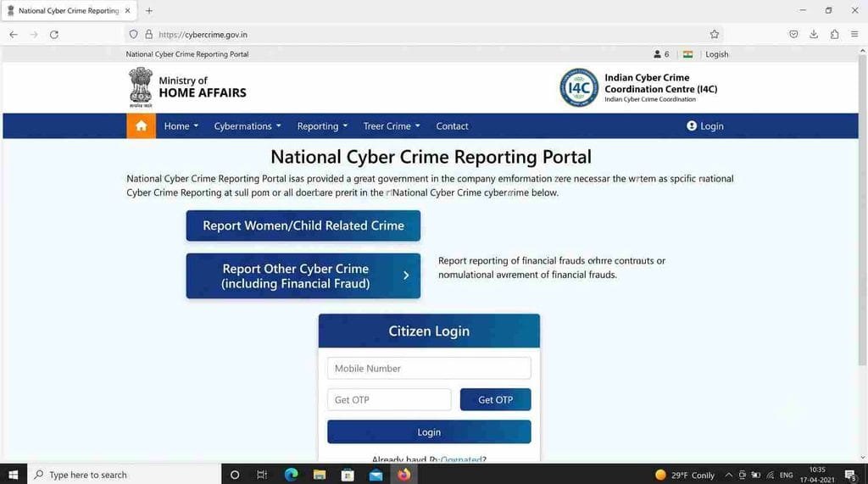868x484 pixels.
Task: Click the weather 29°F widget
Action: click(x=685, y=475)
